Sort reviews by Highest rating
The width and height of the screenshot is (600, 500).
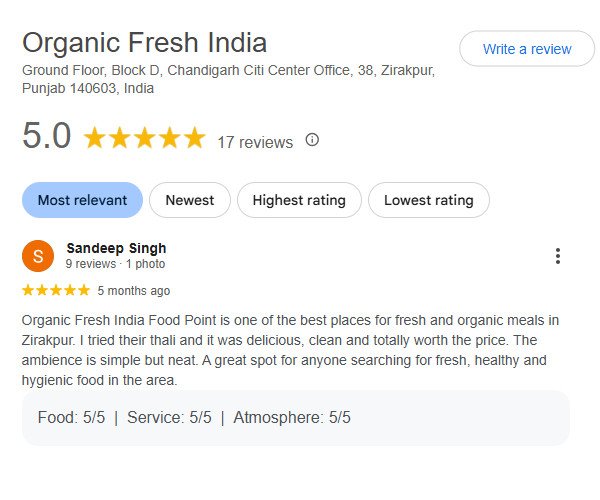point(299,200)
